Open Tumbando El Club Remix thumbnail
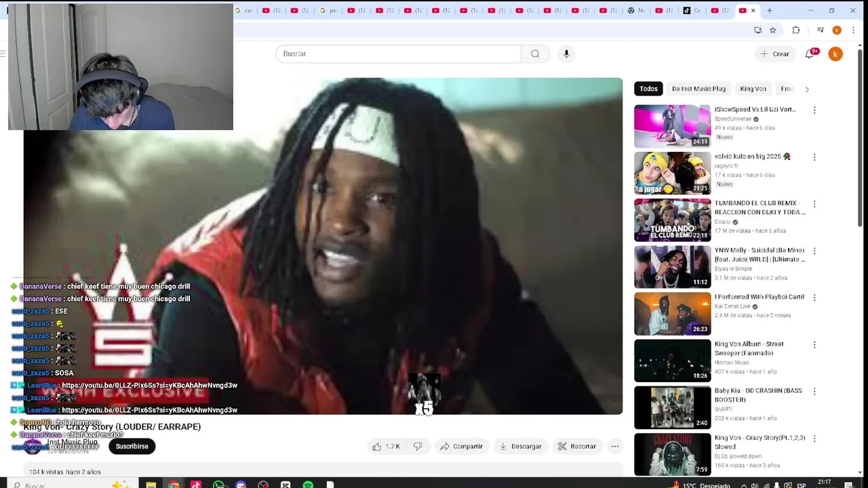868x488 pixels. 672,220
